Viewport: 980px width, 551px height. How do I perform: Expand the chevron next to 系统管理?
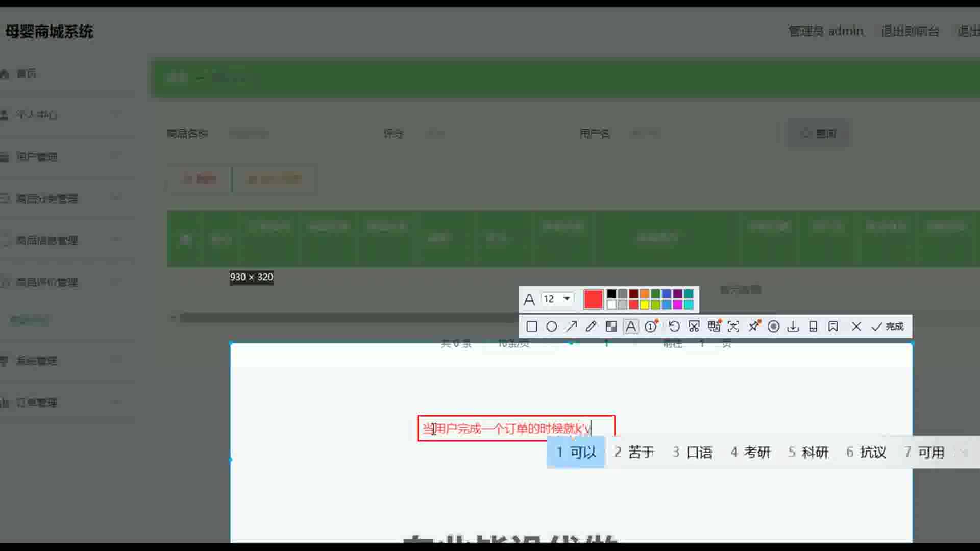116,360
